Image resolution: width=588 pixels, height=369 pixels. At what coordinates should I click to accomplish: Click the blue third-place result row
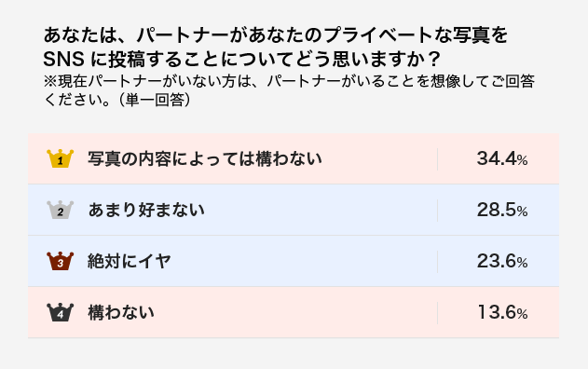pos(294,261)
